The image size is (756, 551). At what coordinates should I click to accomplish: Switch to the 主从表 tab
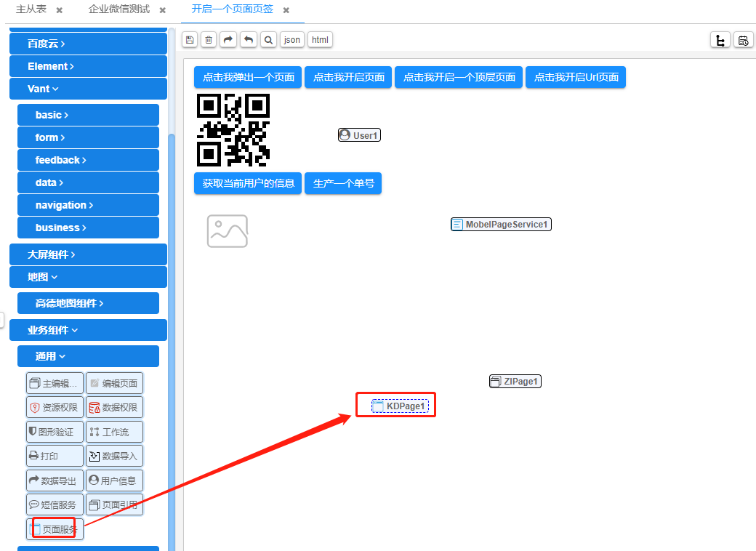point(31,9)
